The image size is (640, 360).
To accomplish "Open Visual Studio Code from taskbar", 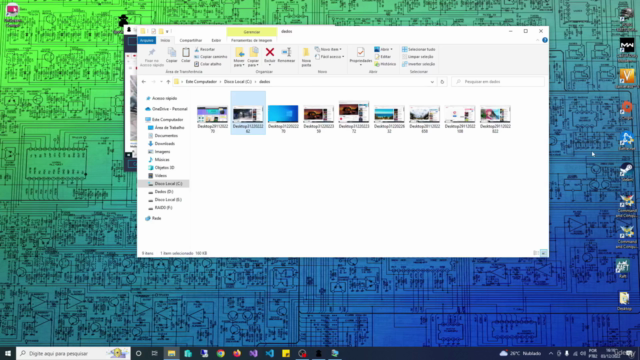I will pyautogui.click(x=270, y=353).
